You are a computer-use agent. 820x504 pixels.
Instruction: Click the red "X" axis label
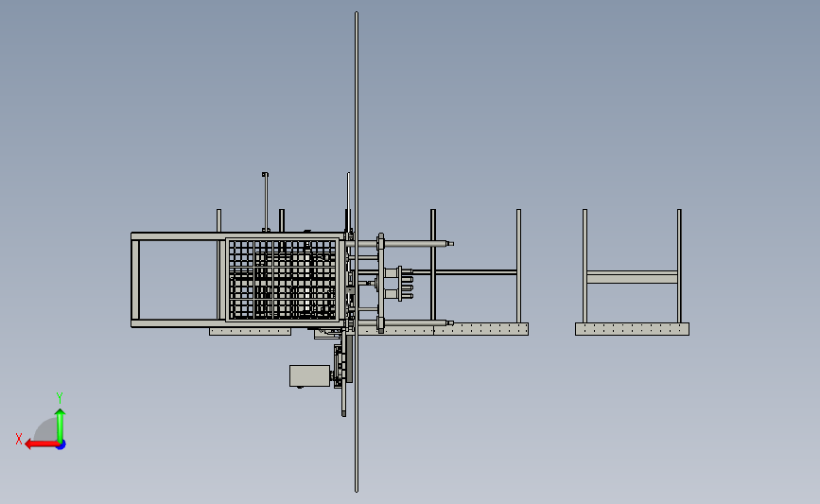pyautogui.click(x=19, y=439)
